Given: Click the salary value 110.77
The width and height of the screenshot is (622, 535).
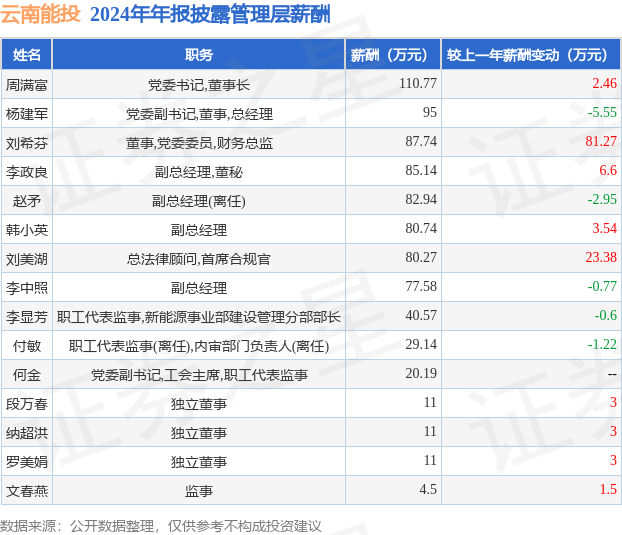Looking at the screenshot, I should pos(418,83).
